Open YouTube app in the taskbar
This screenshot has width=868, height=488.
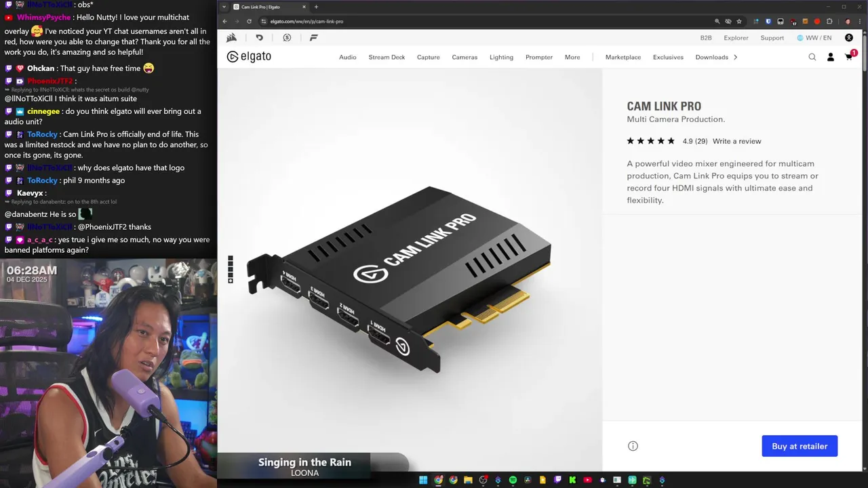[x=587, y=480]
